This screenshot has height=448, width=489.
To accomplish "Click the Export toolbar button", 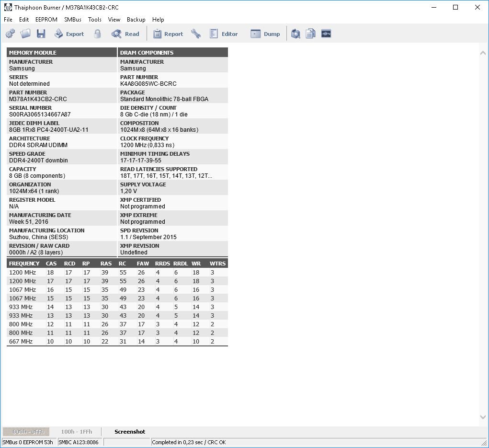I will 69,34.
